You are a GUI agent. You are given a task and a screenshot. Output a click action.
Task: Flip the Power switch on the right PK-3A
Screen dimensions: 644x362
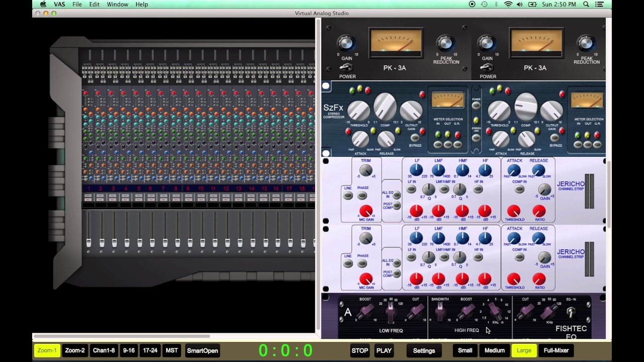pyautogui.click(x=487, y=67)
